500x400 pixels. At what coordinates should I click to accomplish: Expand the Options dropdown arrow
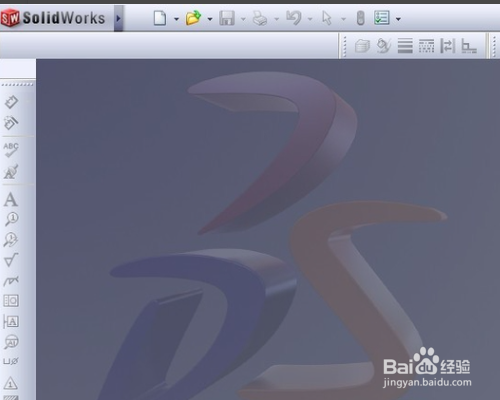pyautogui.click(x=398, y=19)
